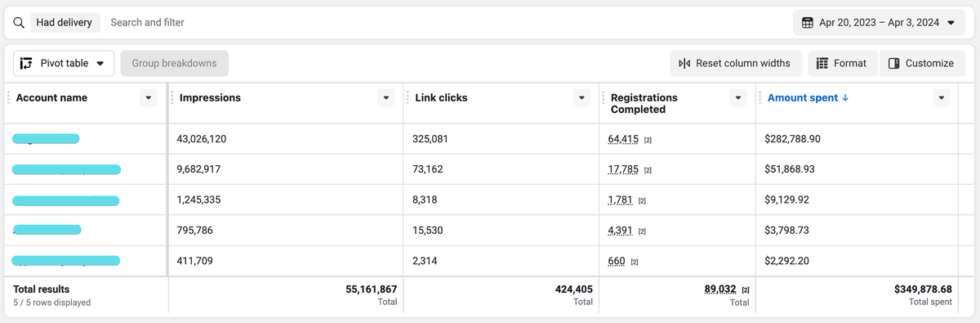Click the Reset column widths icon
The height and width of the screenshot is (323, 980).
(684, 63)
